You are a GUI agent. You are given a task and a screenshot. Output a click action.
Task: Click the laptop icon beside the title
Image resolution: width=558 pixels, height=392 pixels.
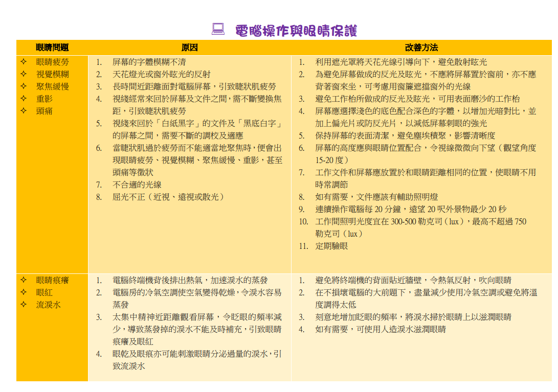point(218,30)
